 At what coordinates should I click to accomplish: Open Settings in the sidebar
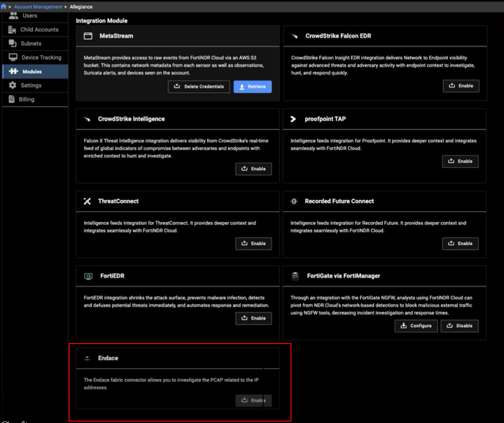35,85
